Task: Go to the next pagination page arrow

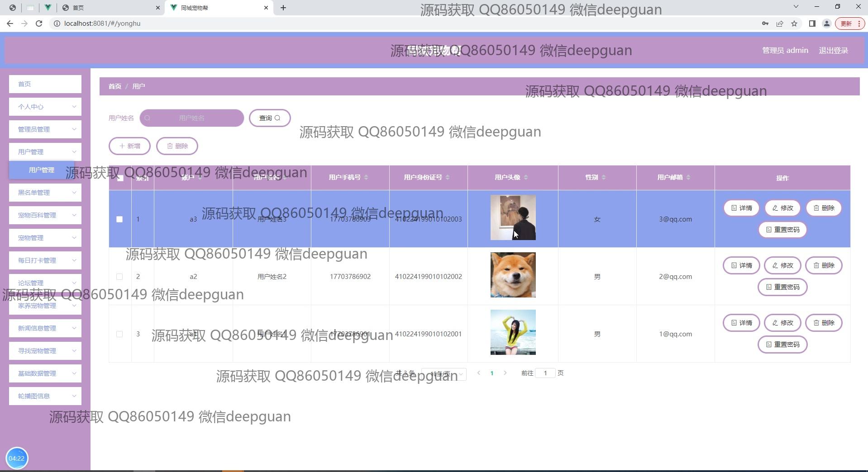Action: pyautogui.click(x=505, y=373)
